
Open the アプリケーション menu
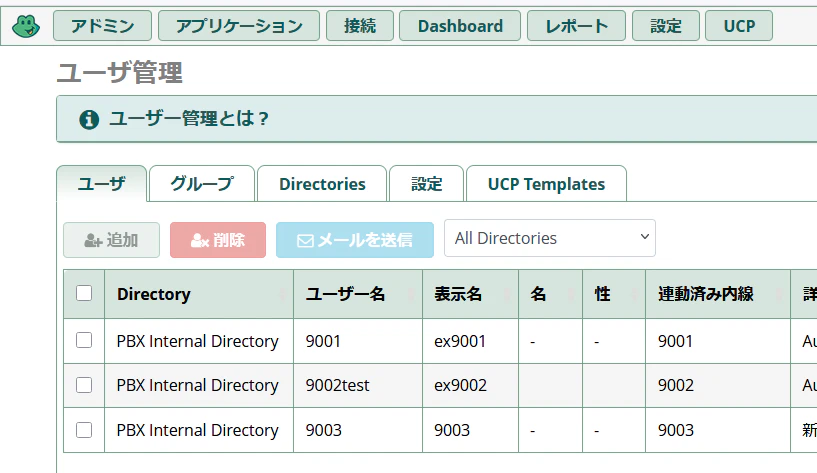[239, 26]
